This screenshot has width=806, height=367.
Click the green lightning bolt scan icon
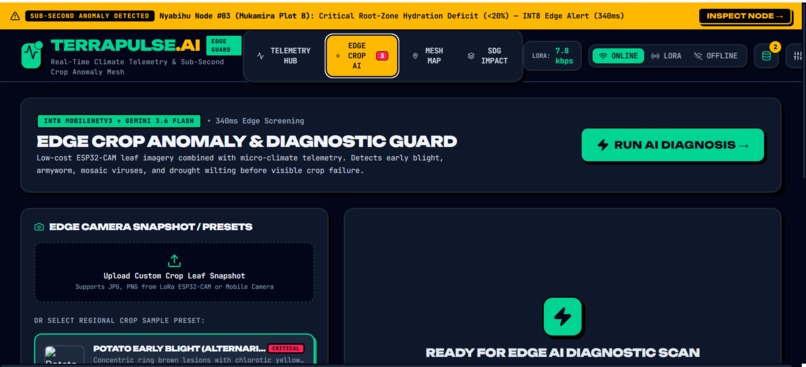562,317
